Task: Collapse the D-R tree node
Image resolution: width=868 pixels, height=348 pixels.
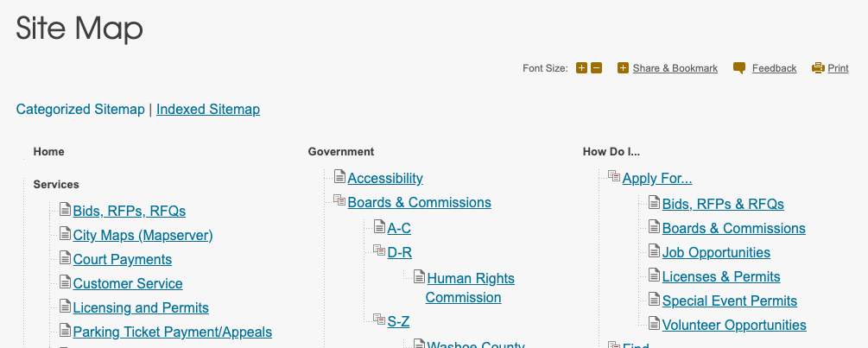Action: point(379,250)
